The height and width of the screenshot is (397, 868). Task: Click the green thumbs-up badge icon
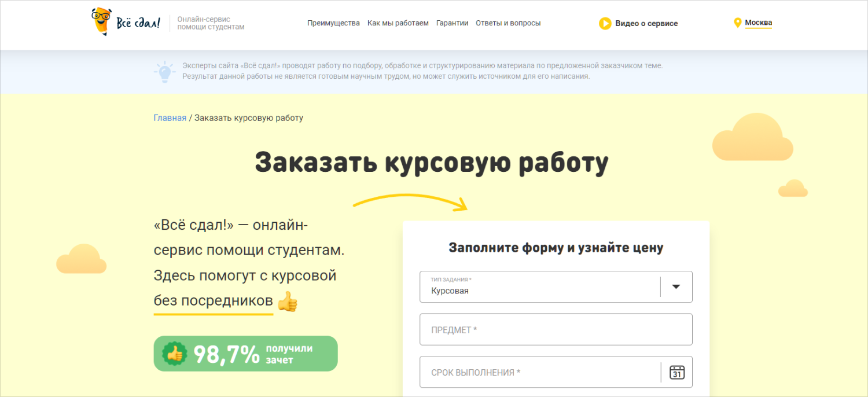click(x=173, y=354)
